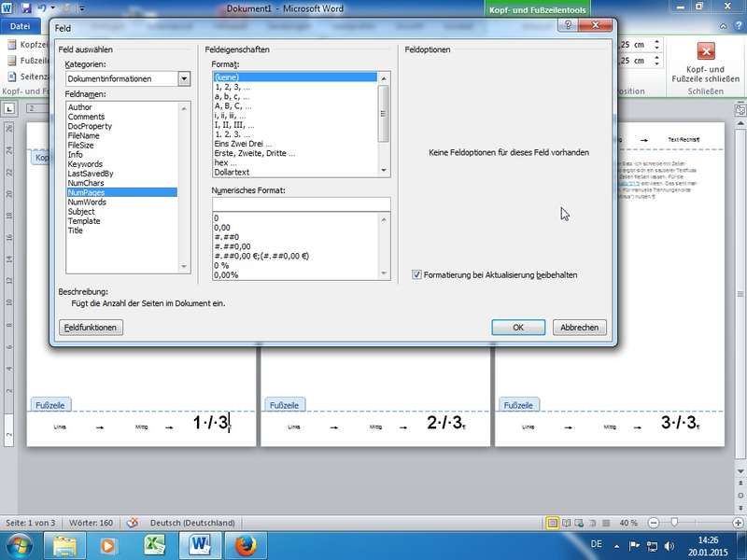Open Firefox from the taskbar
This screenshot has width=747, height=560.
coord(246,546)
